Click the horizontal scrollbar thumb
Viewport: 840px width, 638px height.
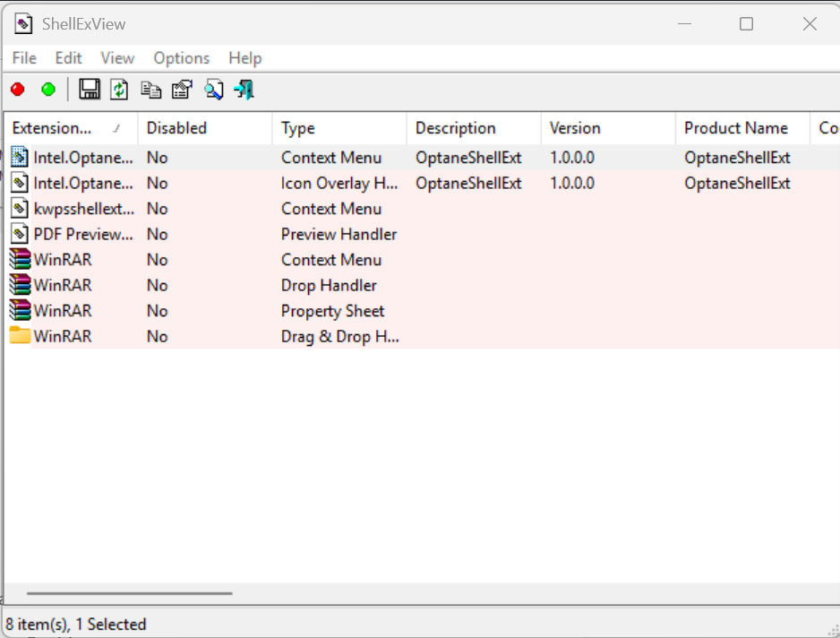pos(130,593)
